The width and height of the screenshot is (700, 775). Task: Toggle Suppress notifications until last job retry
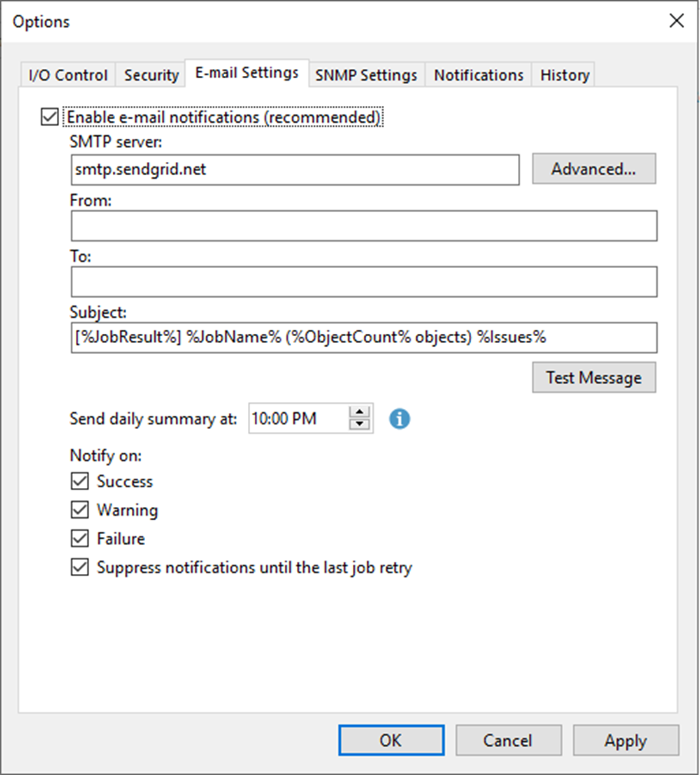coord(80,567)
